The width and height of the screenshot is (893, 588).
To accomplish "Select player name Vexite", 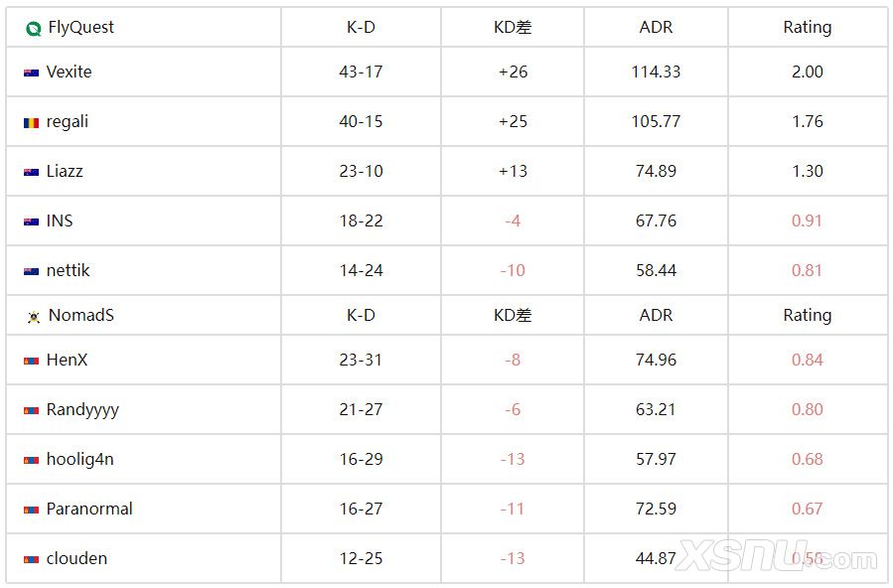I will pos(69,72).
